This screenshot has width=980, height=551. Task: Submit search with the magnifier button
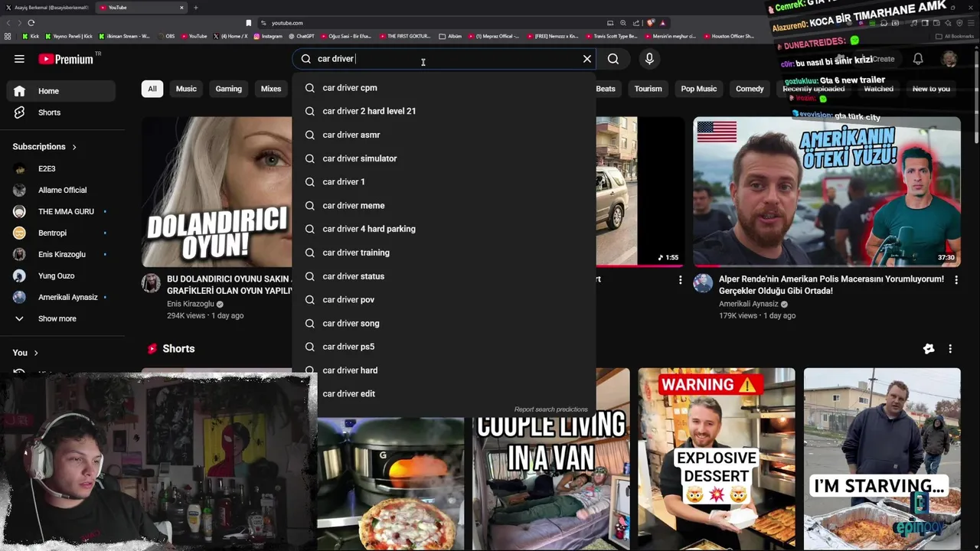pyautogui.click(x=613, y=59)
